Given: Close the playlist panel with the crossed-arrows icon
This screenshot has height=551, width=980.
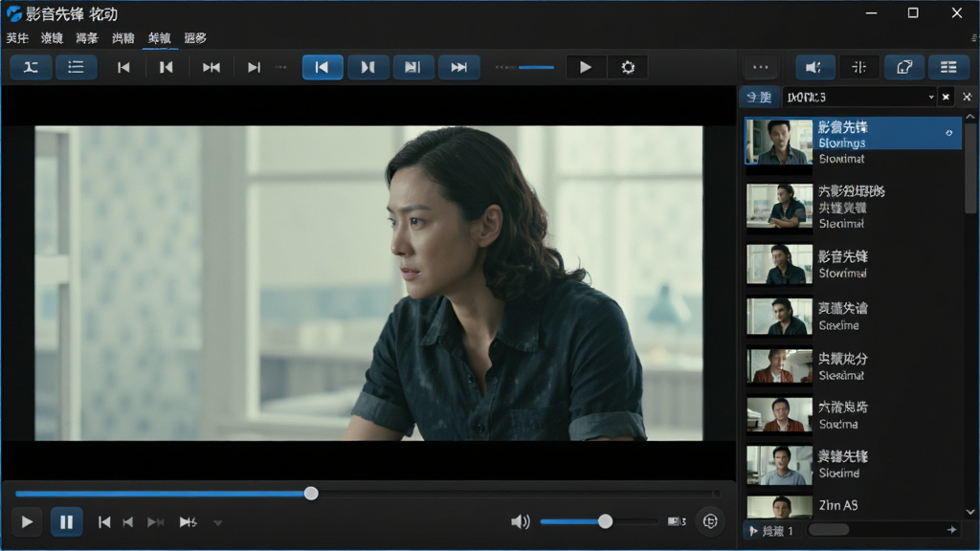Looking at the screenshot, I should click(967, 97).
